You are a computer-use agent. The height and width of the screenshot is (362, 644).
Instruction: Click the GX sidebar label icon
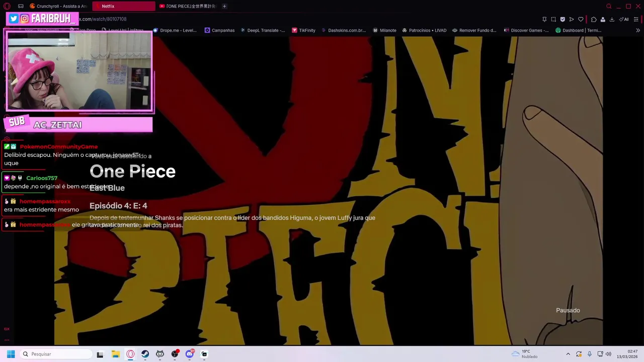click(7, 329)
